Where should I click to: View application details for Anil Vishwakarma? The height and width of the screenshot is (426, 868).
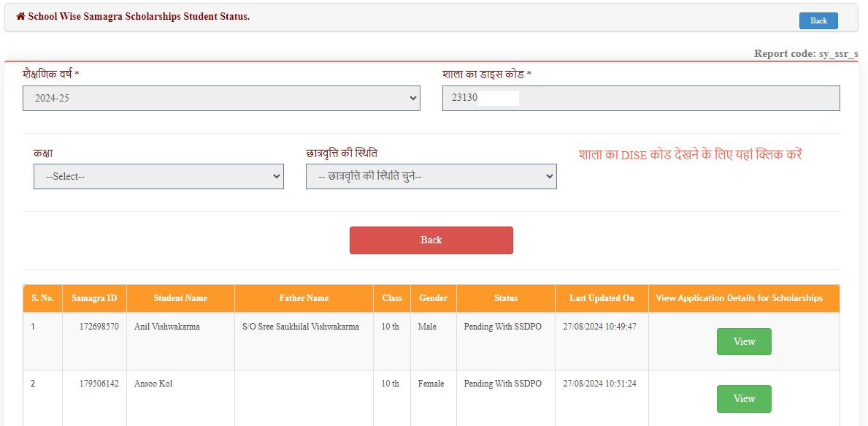click(x=743, y=342)
